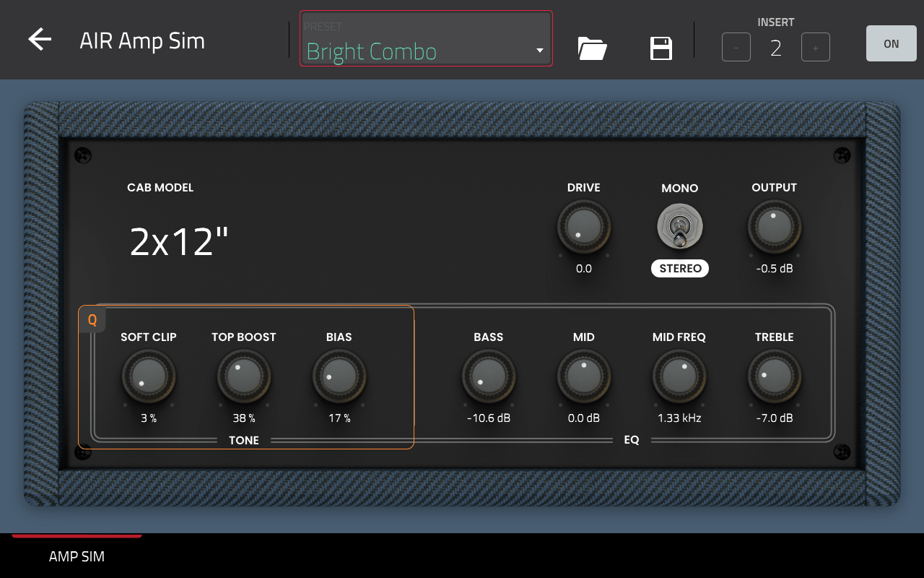
Task: Expand preset list using dropdown arrow
Action: click(539, 51)
